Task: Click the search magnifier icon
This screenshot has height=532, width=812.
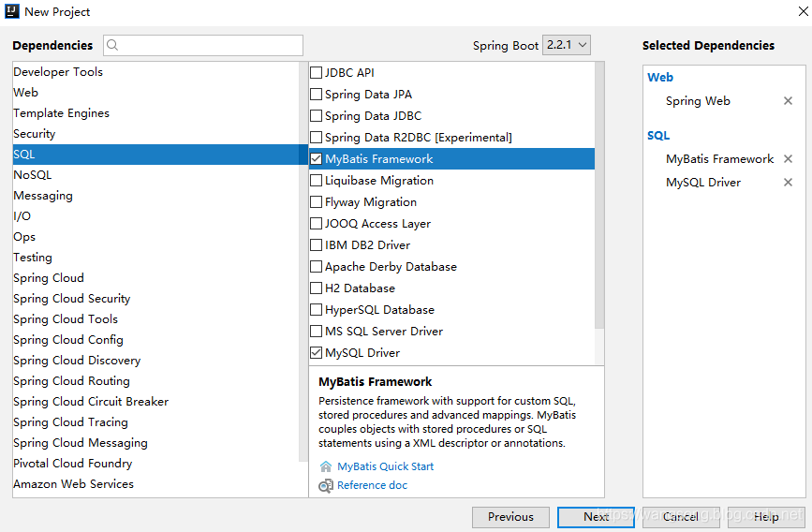Action: [x=113, y=45]
